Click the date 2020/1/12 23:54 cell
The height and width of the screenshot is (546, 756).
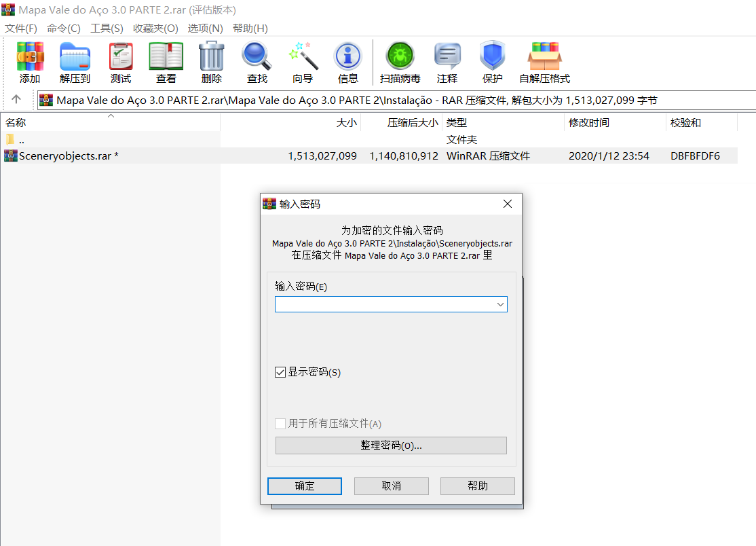point(609,156)
